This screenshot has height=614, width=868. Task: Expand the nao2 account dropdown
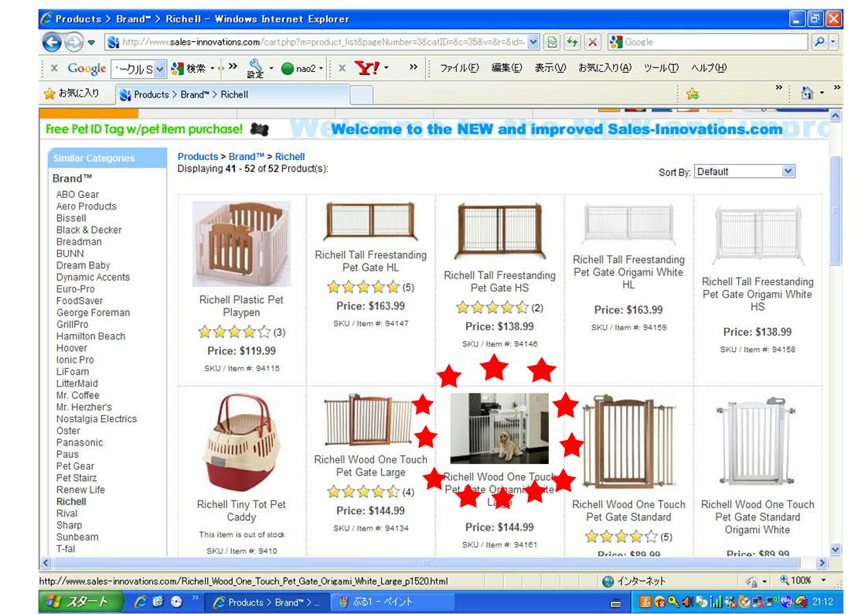pyautogui.click(x=321, y=69)
